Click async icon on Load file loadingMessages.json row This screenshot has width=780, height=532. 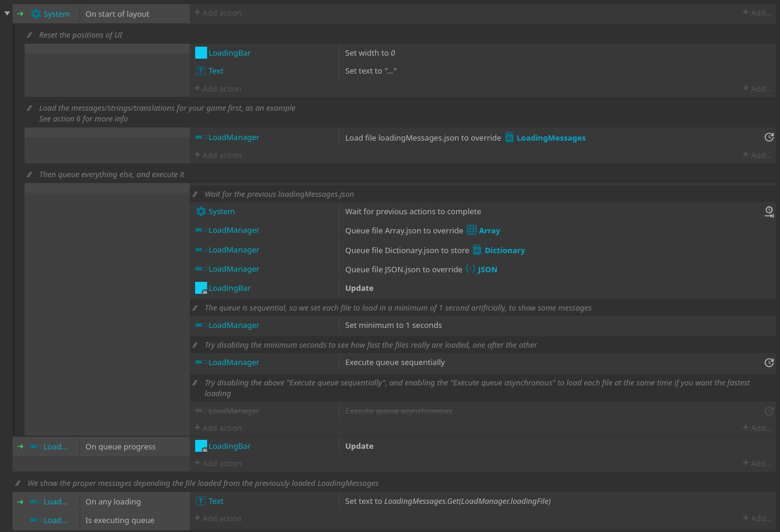769,137
